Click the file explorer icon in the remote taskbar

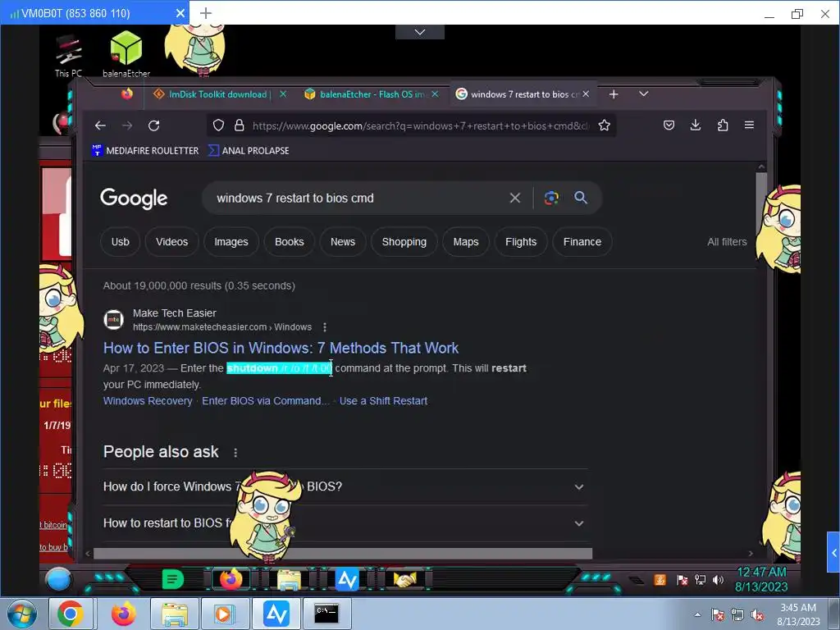tap(289, 580)
